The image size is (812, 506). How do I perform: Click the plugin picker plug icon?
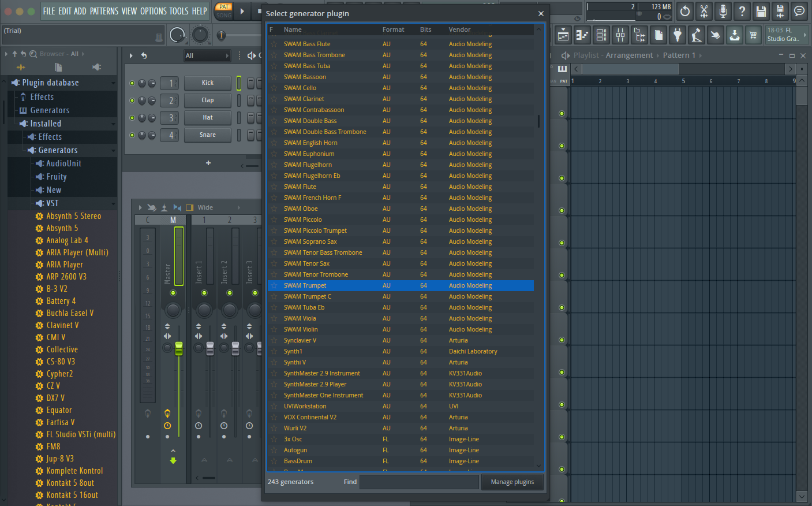point(678,35)
